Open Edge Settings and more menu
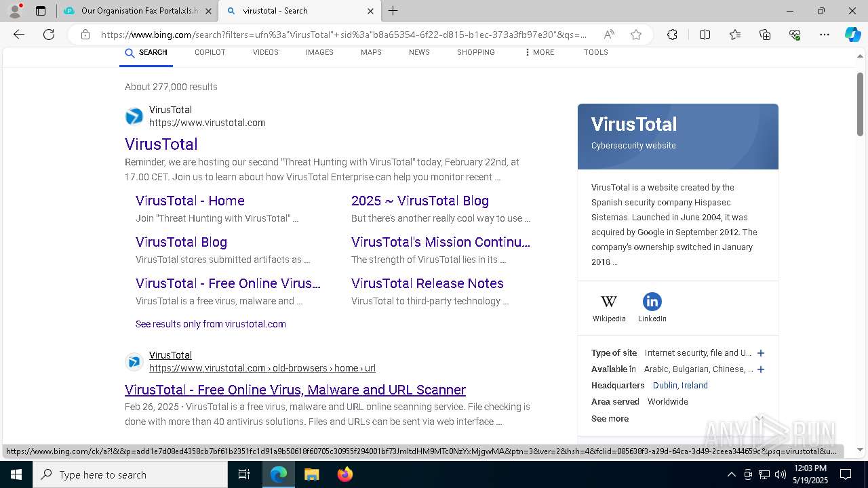The height and width of the screenshot is (488, 868). click(825, 35)
